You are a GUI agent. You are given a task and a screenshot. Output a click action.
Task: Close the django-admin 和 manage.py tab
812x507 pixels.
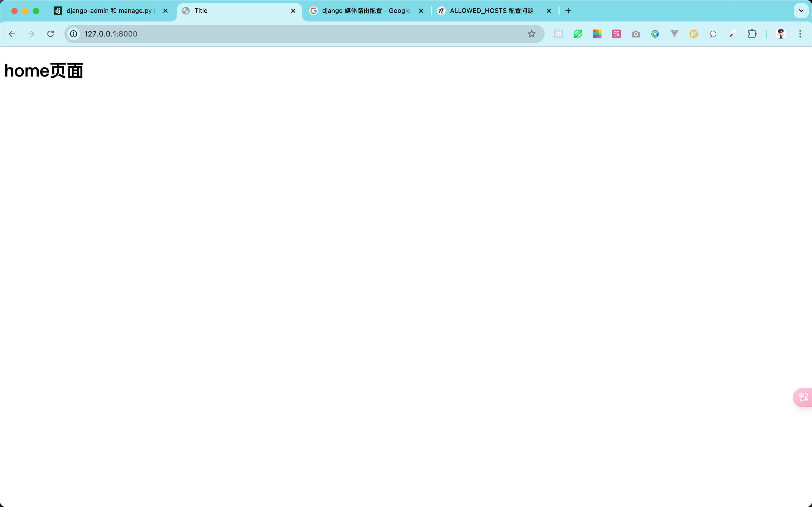(165, 11)
